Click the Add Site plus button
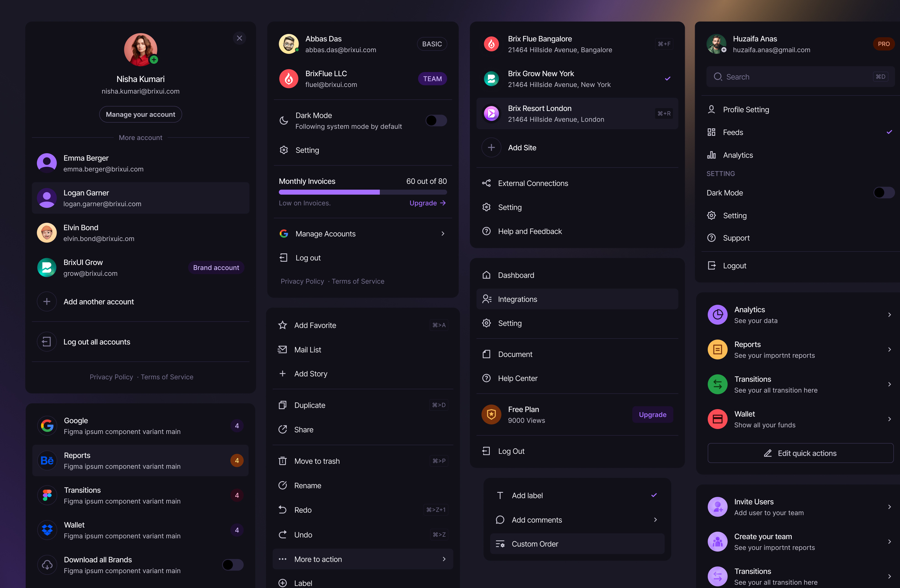 pos(491,147)
